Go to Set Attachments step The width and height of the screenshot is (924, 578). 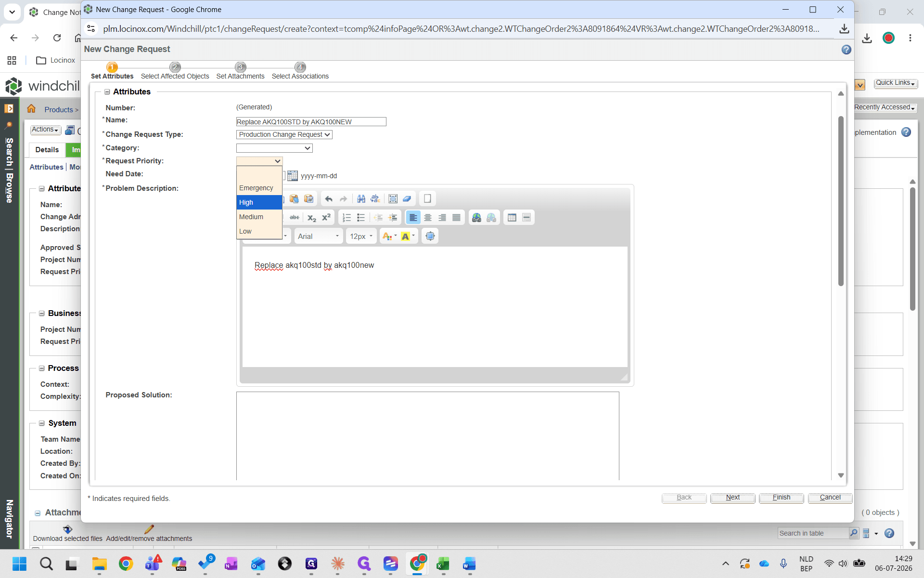(240, 71)
